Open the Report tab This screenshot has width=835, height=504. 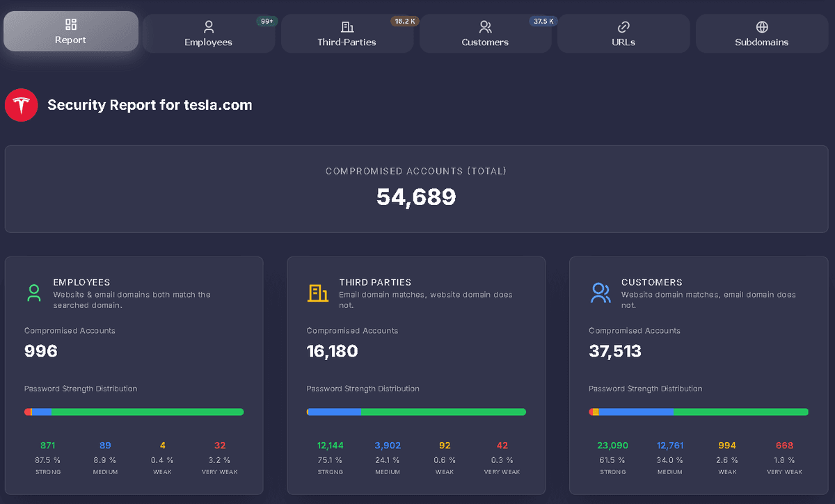click(71, 31)
